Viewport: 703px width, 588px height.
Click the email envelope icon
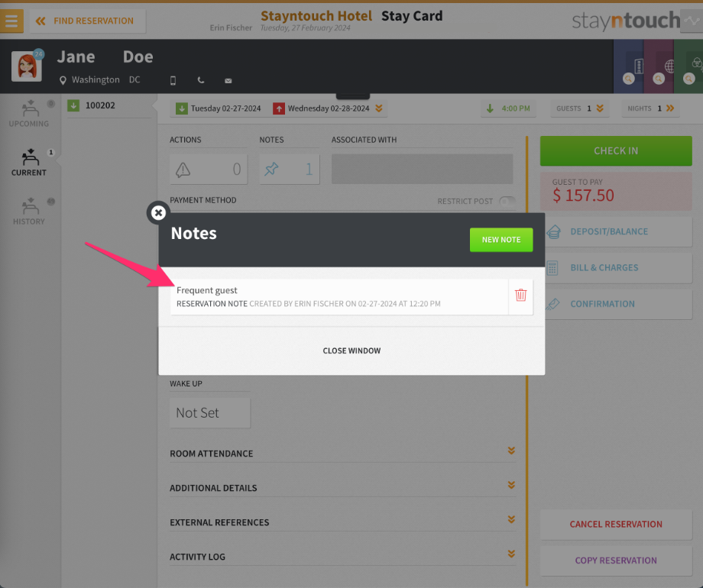pos(228,81)
